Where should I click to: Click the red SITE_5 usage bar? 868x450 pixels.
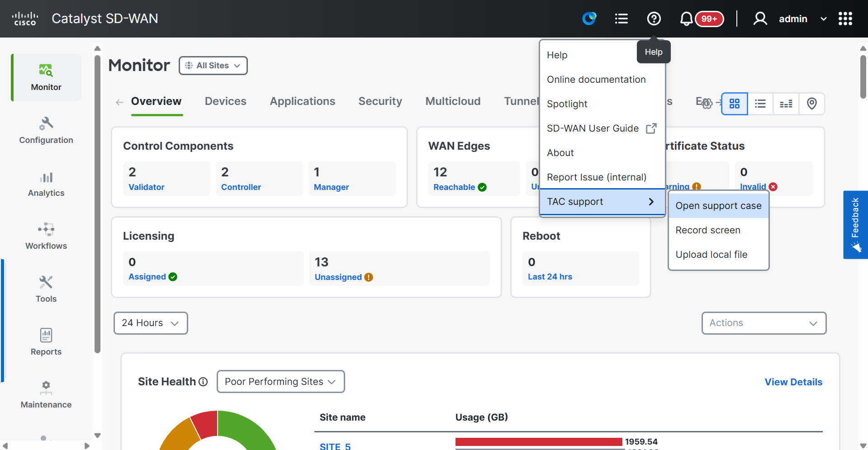[x=538, y=442]
